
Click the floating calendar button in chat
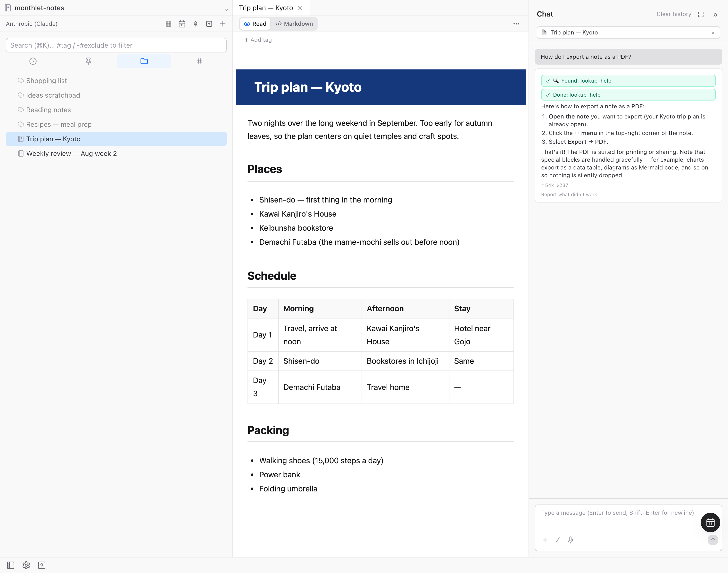[710, 522]
